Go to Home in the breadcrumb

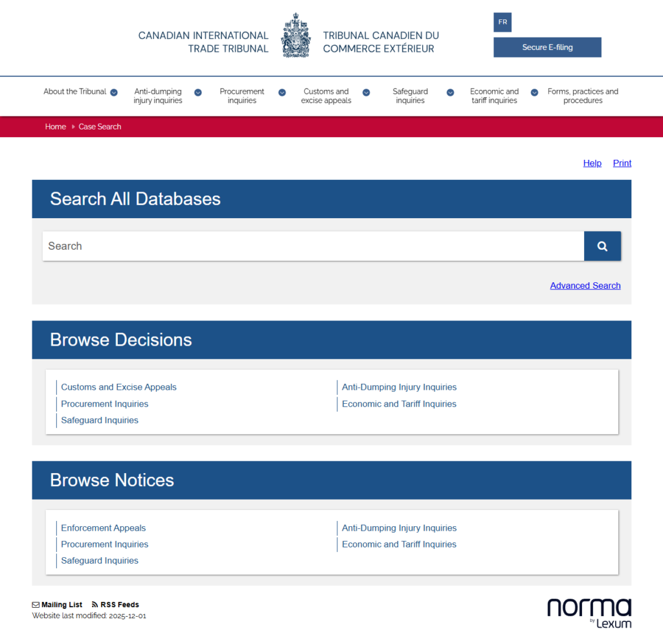56,127
